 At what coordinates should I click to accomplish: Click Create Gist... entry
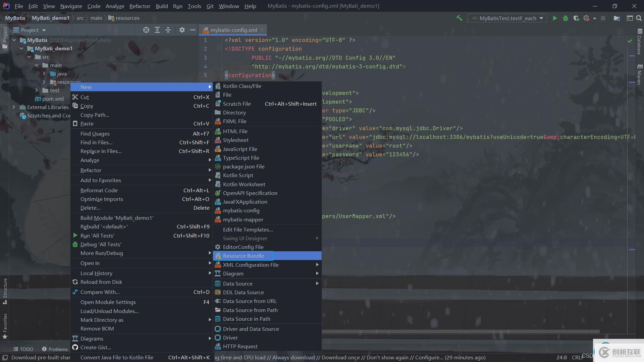tap(142, 347)
